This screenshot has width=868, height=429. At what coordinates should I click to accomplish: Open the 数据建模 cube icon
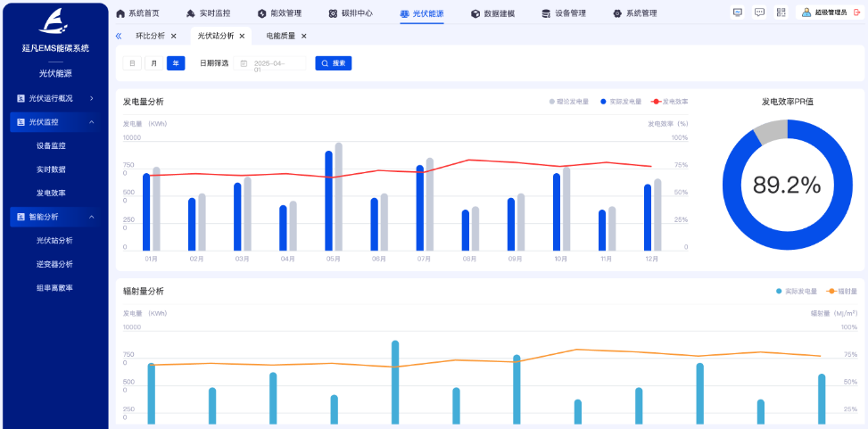click(475, 13)
